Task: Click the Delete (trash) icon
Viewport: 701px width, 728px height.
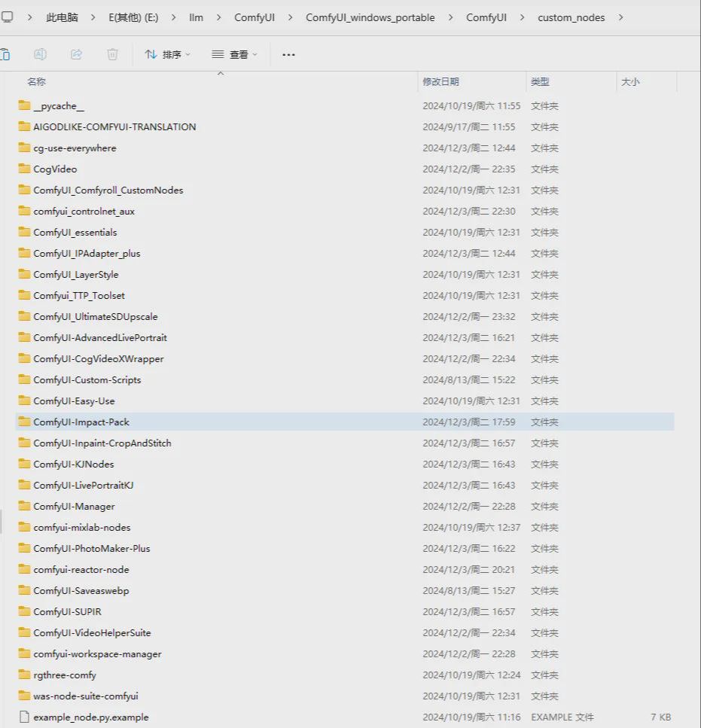Action: [112, 54]
